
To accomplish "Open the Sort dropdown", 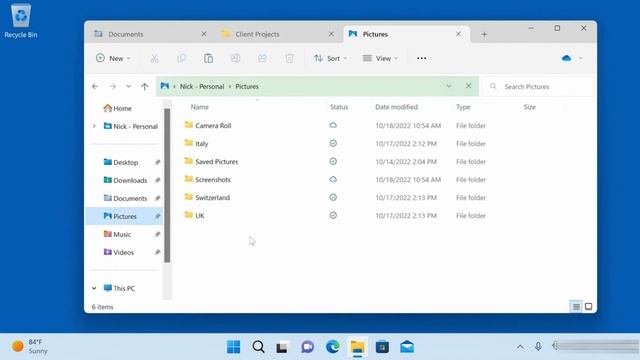I will tap(330, 58).
